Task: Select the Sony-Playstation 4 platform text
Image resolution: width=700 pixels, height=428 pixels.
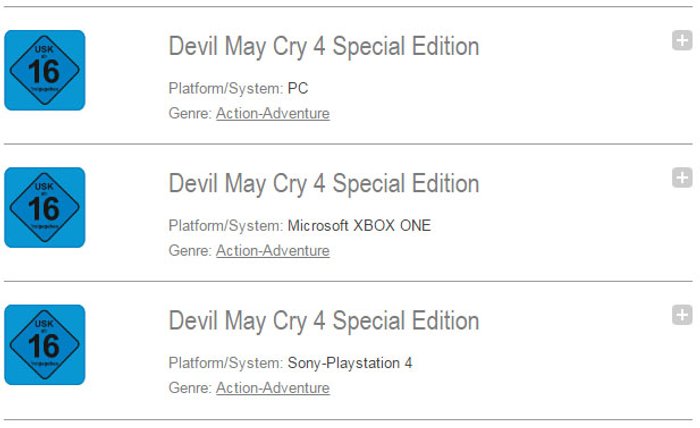Action: [350, 363]
